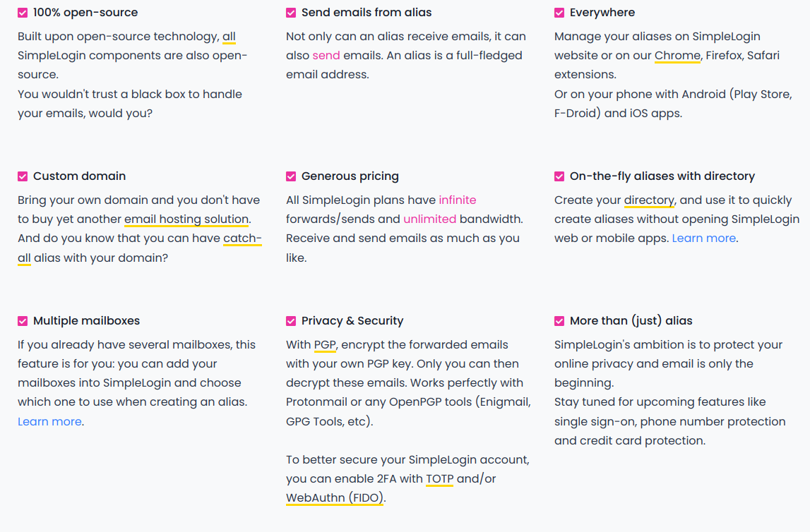Click the underlined Chrome extension term
This screenshot has height=532, width=810.
point(677,56)
